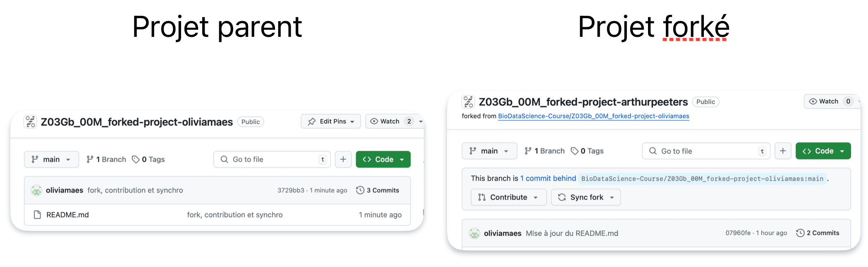The width and height of the screenshot is (868, 267).
Task: Open the green Code menu in parent project
Action: [x=383, y=159]
